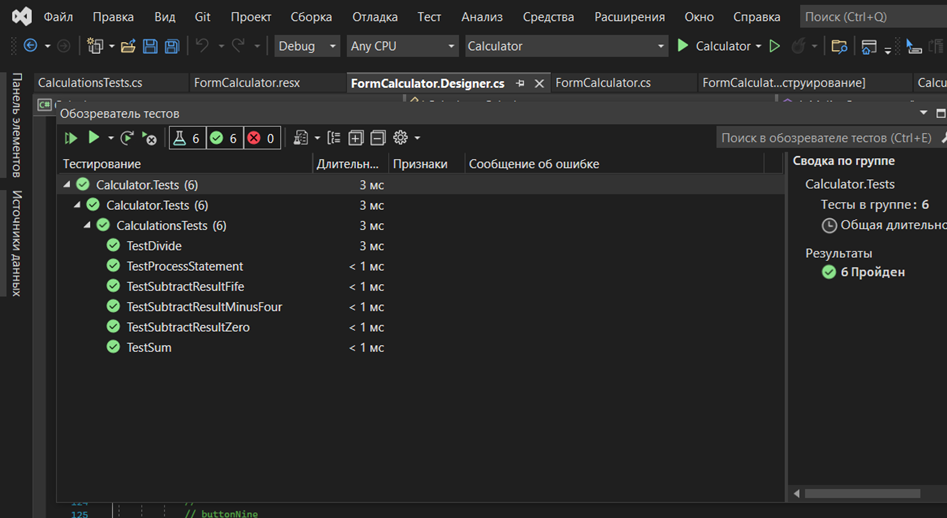Click the hot reload flame icon

pos(798,46)
